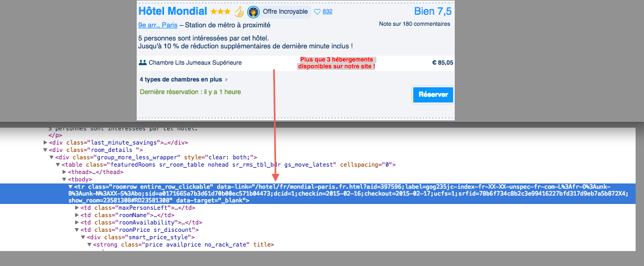
Task: Expand the last_minute_savings div node
Action: (x=46, y=142)
